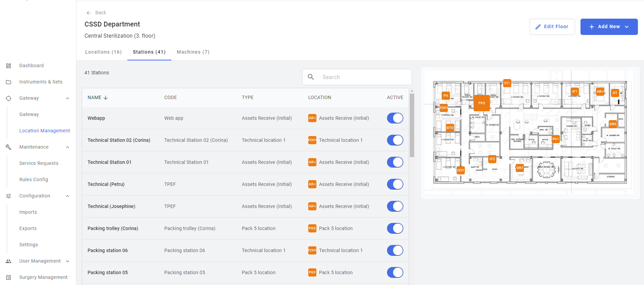Sort by the CODE column header
The height and width of the screenshot is (285, 644).
tap(170, 97)
